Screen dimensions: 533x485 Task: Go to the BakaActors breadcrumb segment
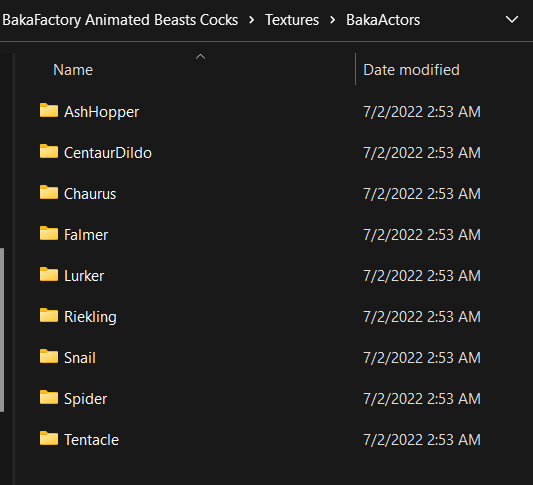(x=383, y=20)
